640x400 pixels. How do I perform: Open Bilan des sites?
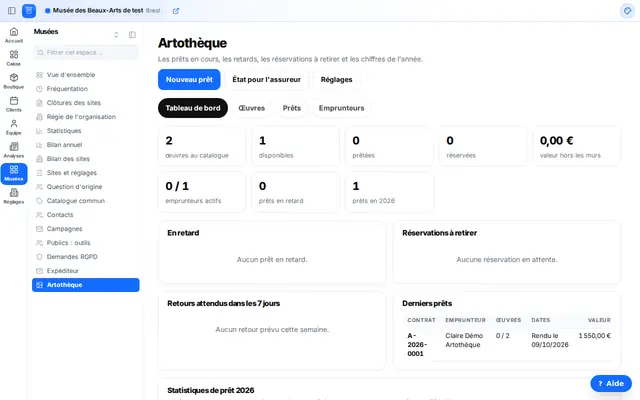coord(86,159)
